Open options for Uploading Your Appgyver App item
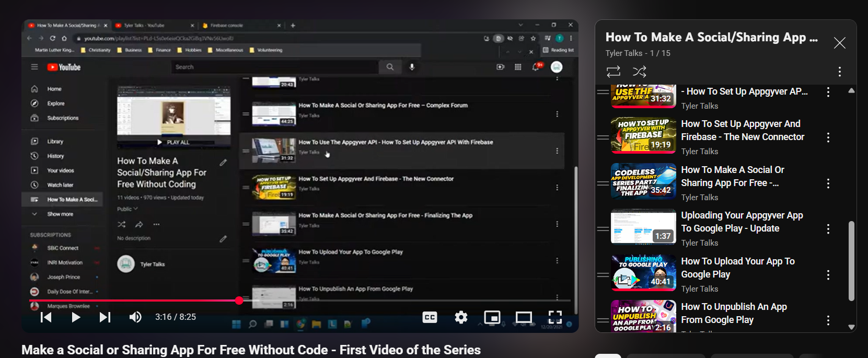 [828, 229]
